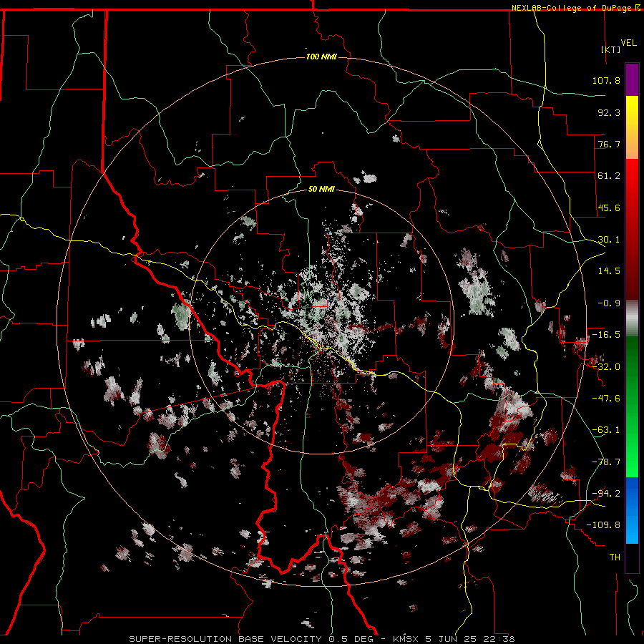Click the 30.1 velocity scale value
Screen dimensions: 644x644
(x=609, y=240)
